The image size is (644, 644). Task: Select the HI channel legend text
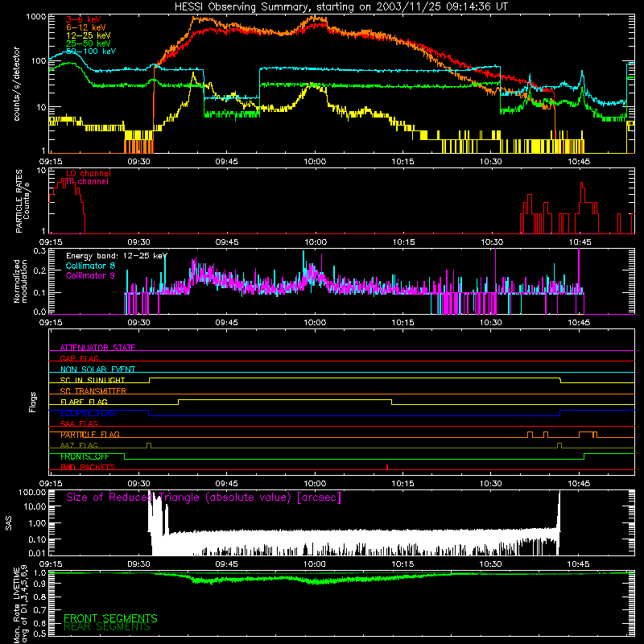[87, 182]
